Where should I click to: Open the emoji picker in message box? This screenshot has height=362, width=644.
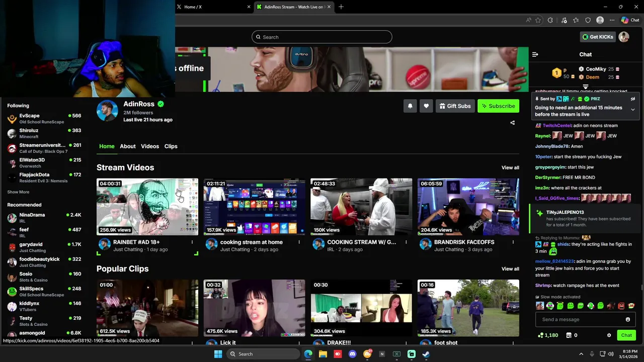pos(627,319)
